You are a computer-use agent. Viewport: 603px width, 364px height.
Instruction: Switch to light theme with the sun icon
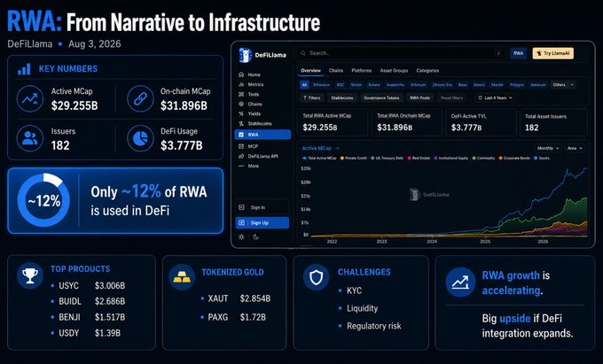241,236
